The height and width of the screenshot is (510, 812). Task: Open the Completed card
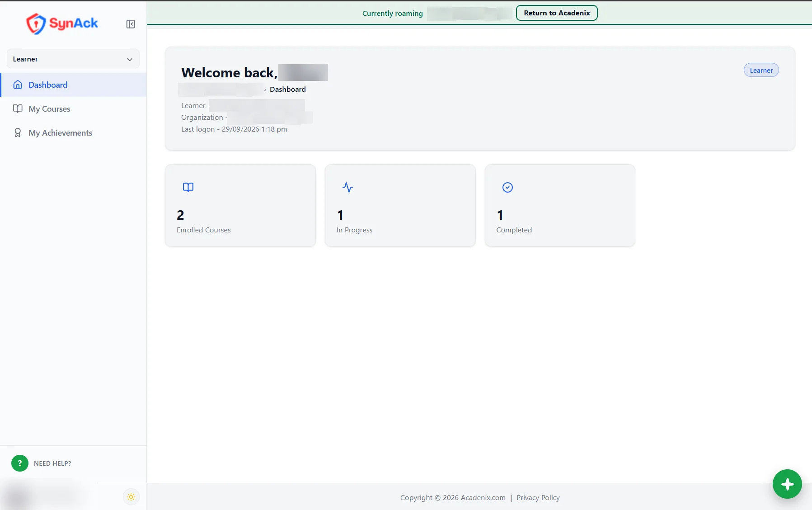click(560, 205)
